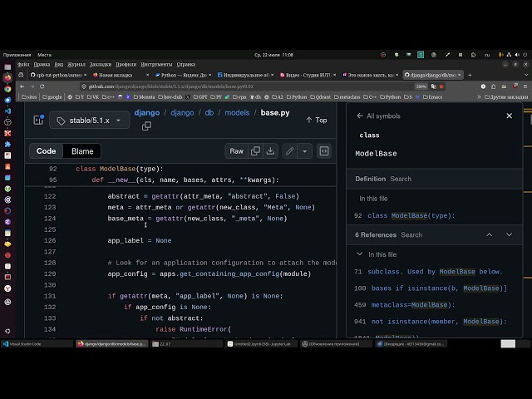Open the db breadcrumb link
Viewport: 532px width, 399px height.
click(209, 113)
